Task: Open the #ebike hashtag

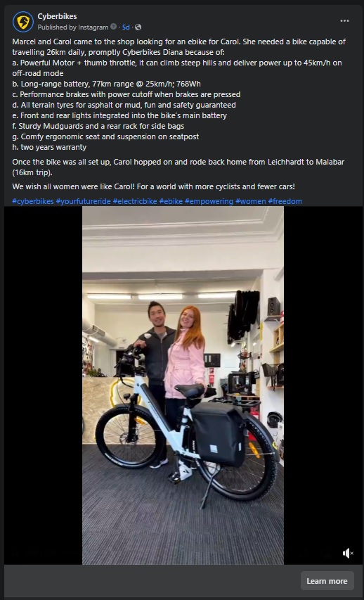Action: [x=171, y=201]
